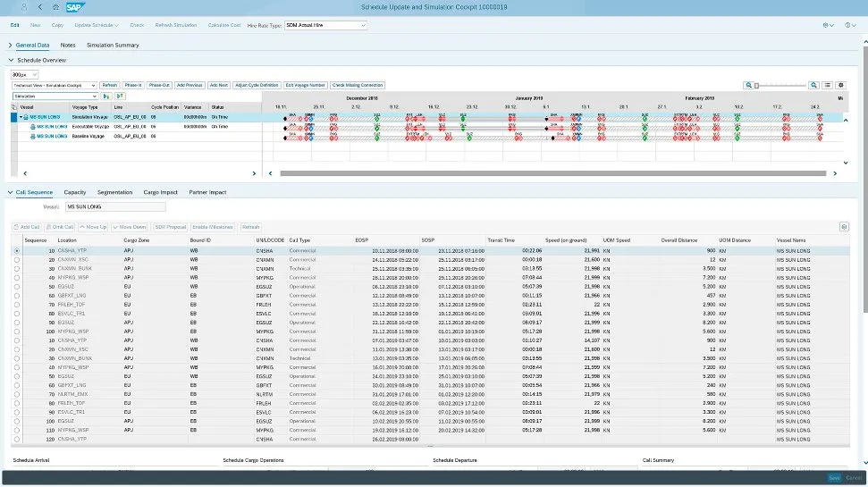Open the Cargo Impact tab

[x=161, y=192]
